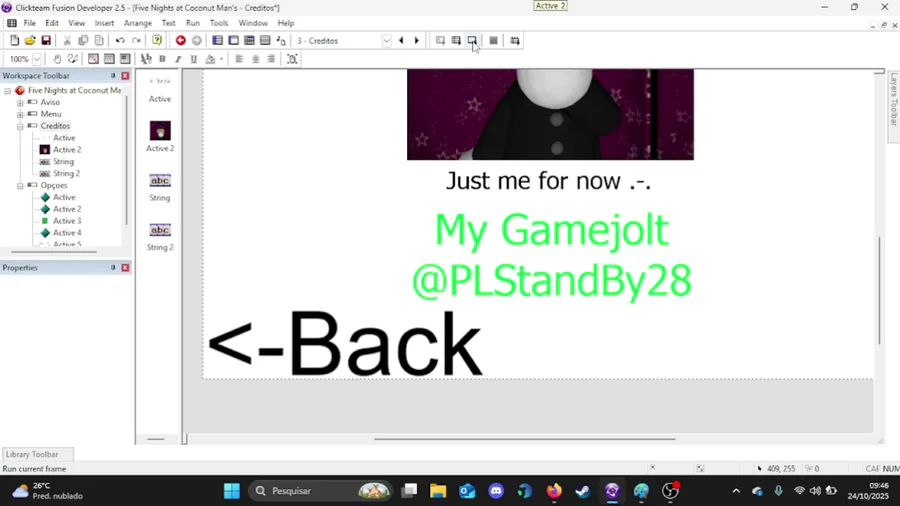Open the Storyboard Editor
This screenshot has width=900, height=506.
[x=218, y=41]
